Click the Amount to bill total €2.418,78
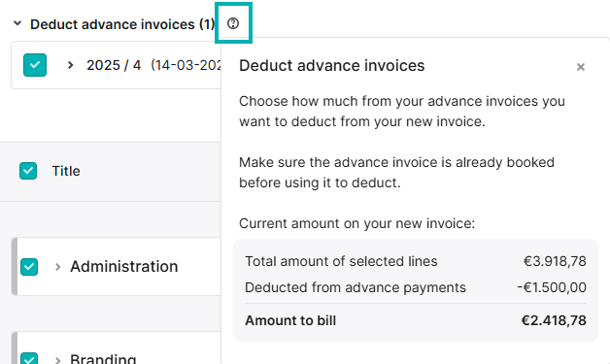The width and height of the screenshot is (610, 364). (x=554, y=320)
